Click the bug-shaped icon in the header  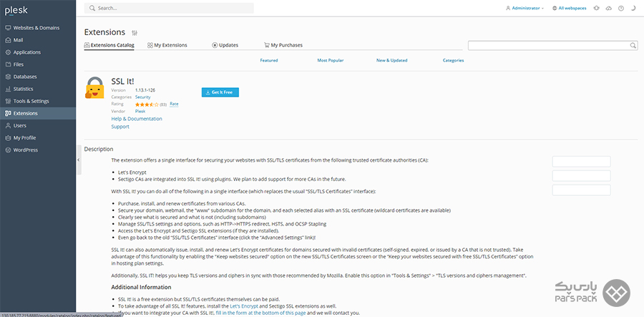click(596, 8)
